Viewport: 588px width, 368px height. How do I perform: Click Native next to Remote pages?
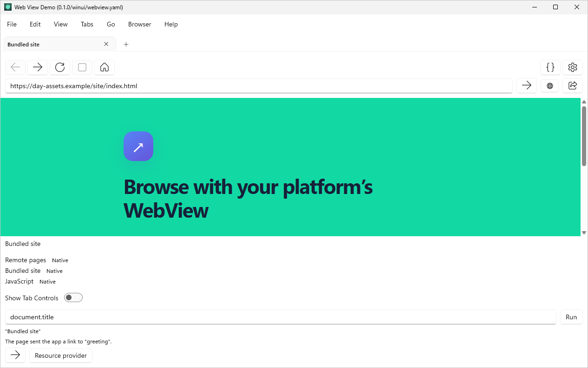(60, 260)
